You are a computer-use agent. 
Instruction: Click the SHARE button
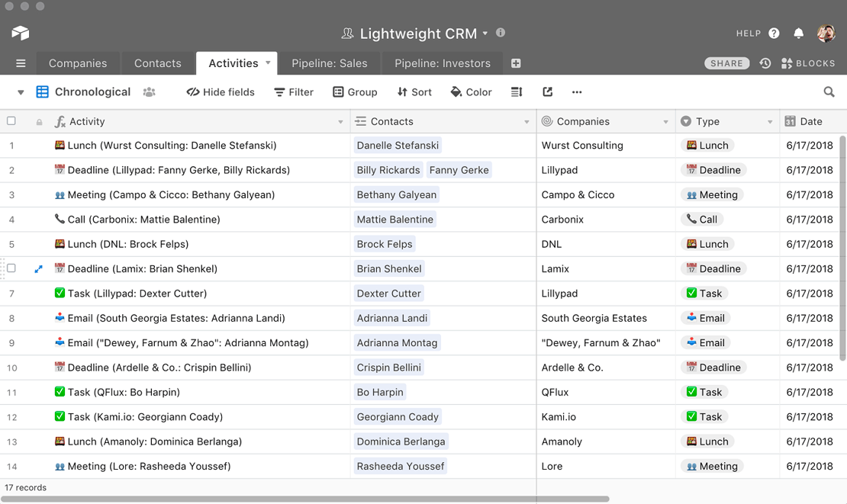pos(726,63)
